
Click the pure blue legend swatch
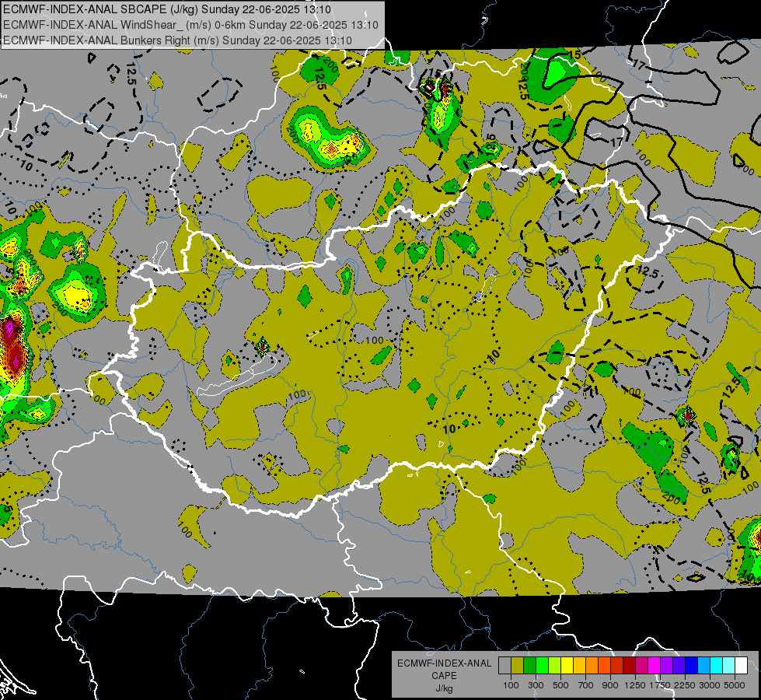[x=692, y=665]
